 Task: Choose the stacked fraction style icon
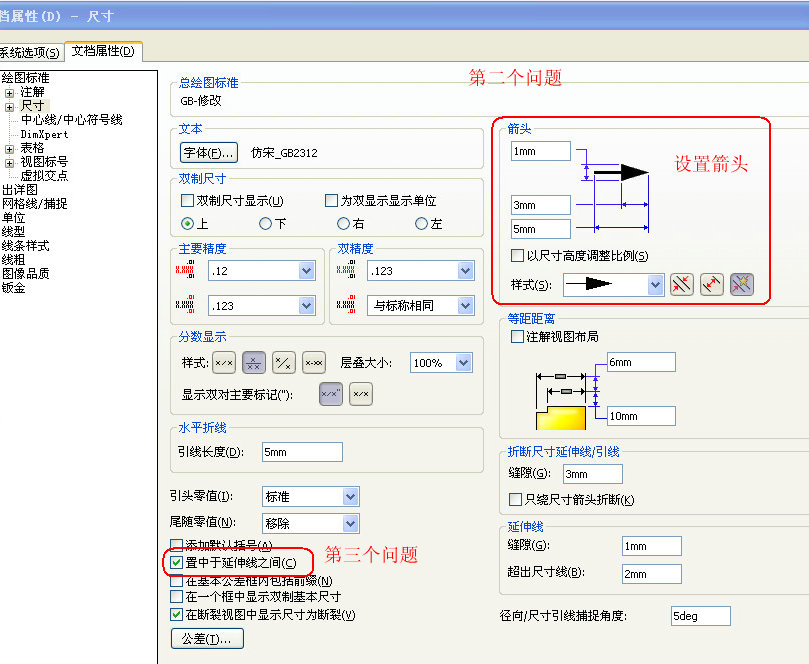pyautogui.click(x=254, y=363)
